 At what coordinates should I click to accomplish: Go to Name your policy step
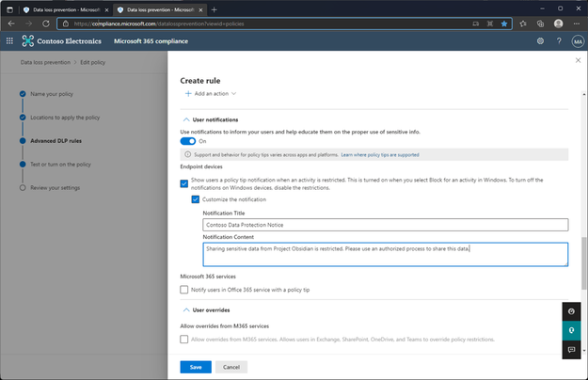tap(52, 94)
